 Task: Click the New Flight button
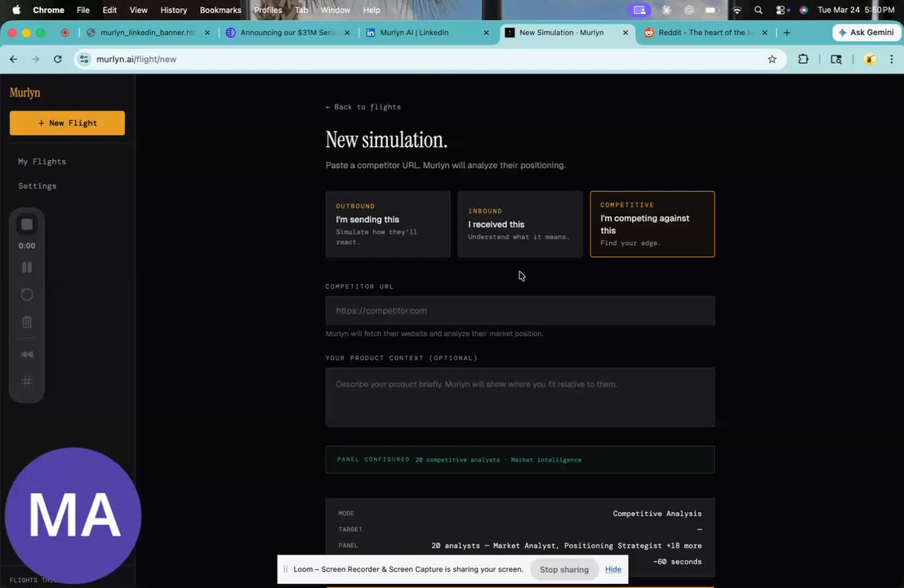67,122
